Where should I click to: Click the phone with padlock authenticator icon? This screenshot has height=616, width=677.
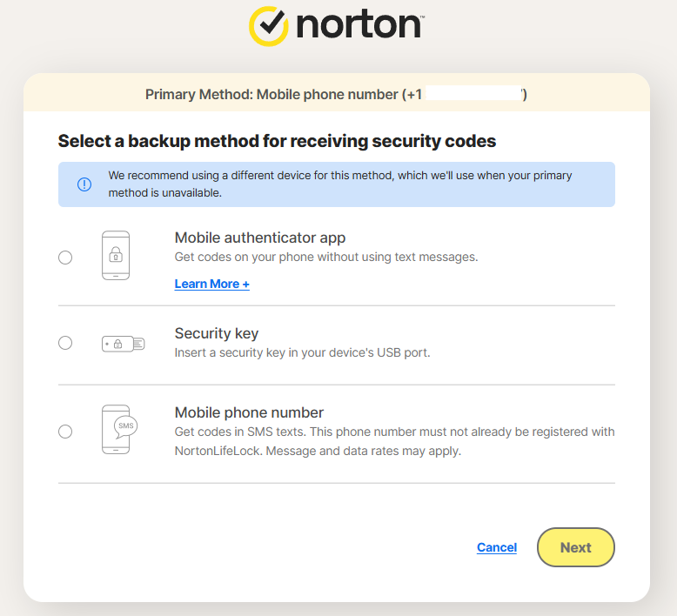[x=116, y=256]
